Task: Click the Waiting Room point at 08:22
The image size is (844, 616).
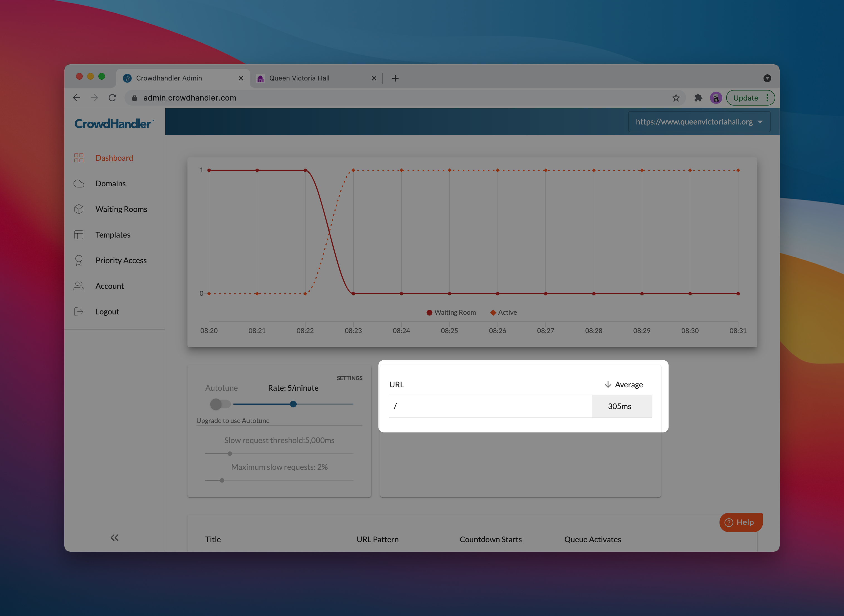Action: pyautogui.click(x=306, y=170)
